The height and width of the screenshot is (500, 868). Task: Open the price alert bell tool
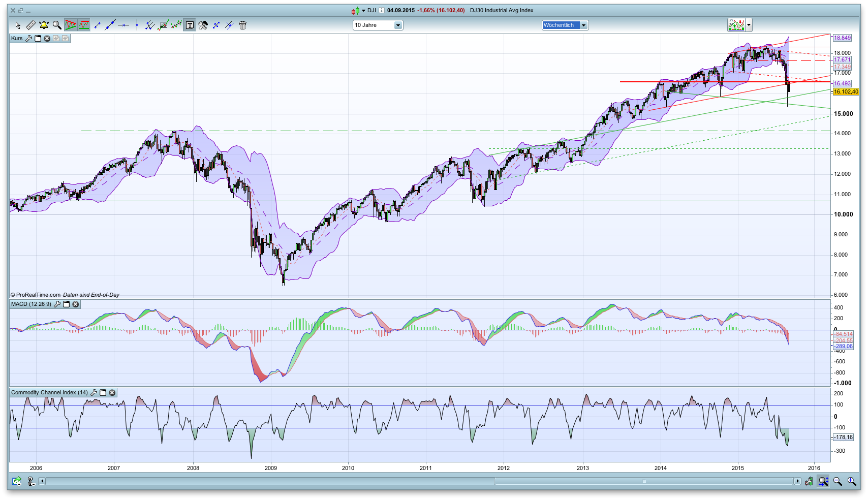44,25
